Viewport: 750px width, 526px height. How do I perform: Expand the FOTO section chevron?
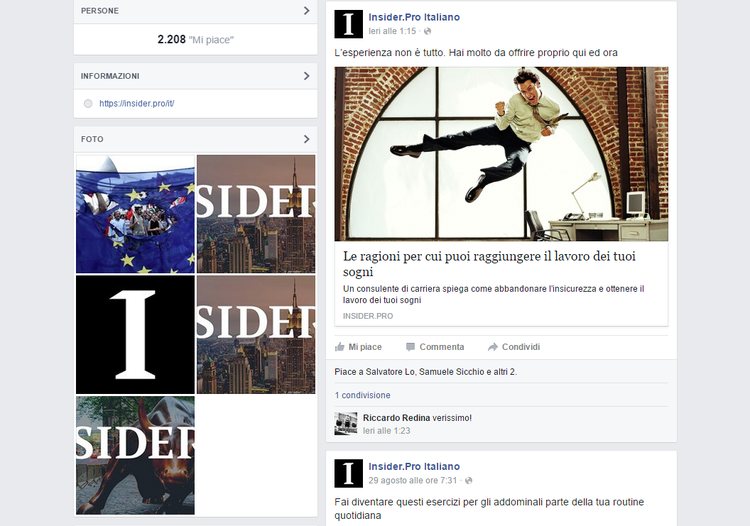(x=307, y=139)
